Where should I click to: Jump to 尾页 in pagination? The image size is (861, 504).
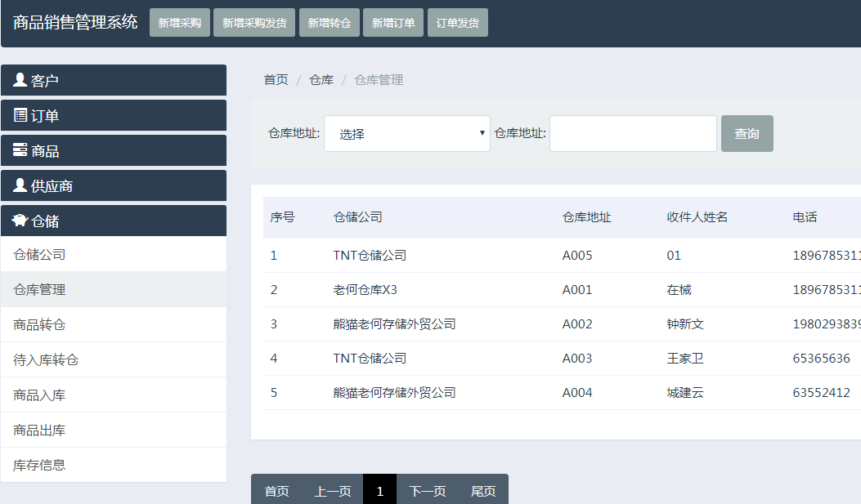click(483, 491)
